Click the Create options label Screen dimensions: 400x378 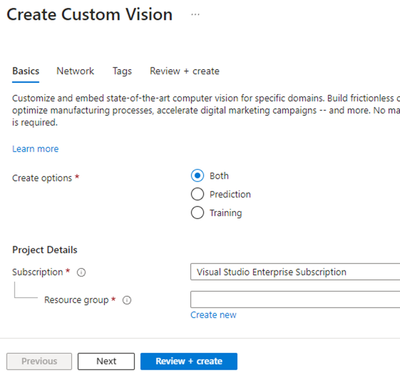click(42, 178)
